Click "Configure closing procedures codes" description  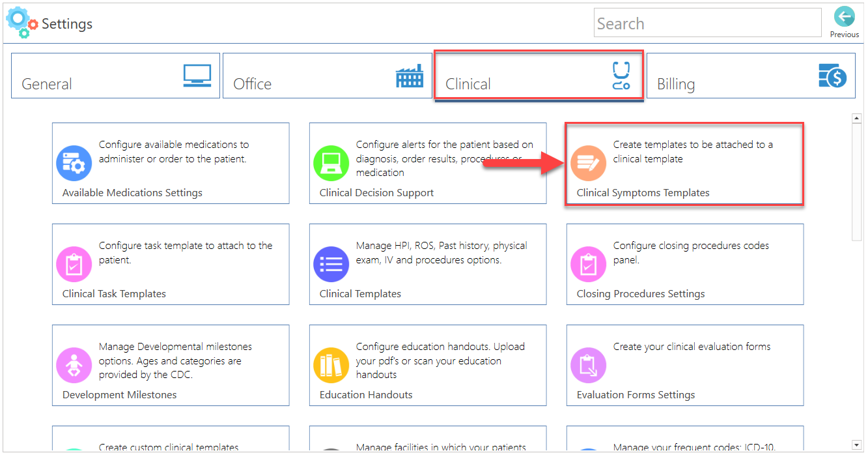691,253
